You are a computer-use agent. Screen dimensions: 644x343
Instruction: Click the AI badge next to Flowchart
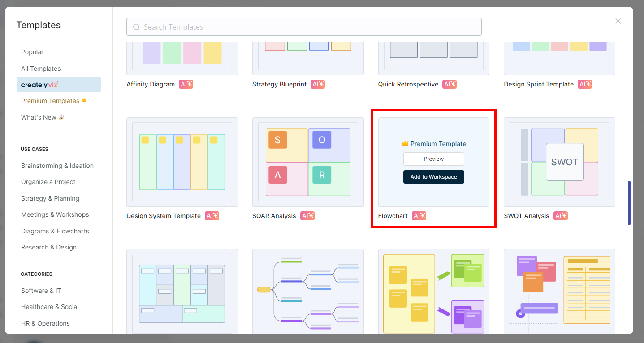click(418, 215)
